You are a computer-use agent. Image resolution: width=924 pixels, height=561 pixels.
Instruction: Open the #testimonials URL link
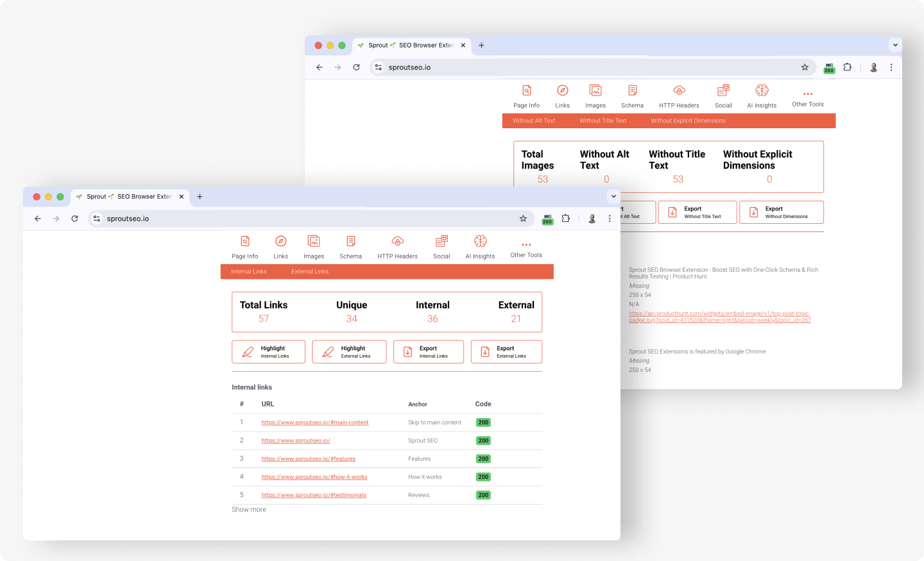coord(314,495)
